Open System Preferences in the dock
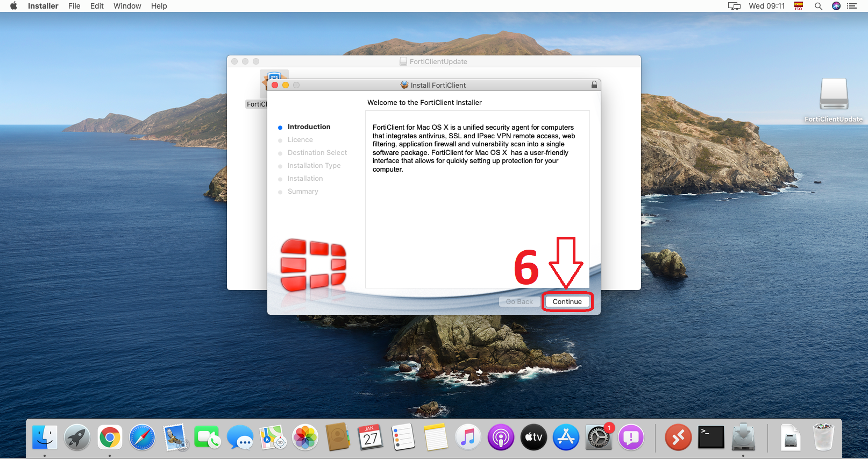 (x=598, y=437)
